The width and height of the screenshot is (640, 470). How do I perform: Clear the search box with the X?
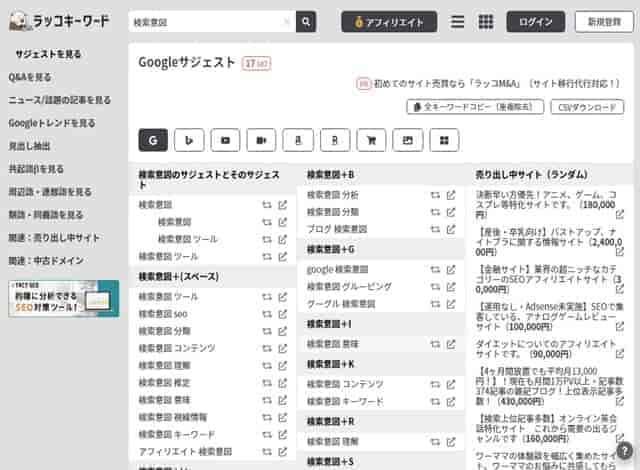[287, 22]
